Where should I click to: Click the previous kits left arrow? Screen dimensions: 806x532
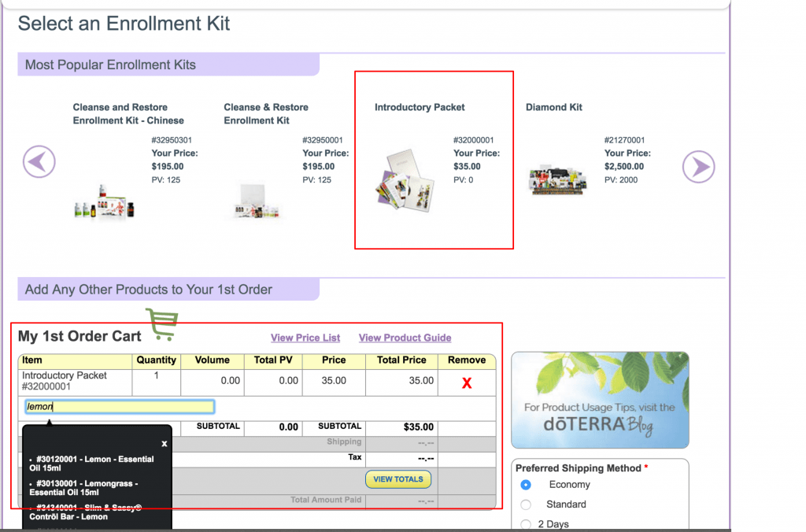(39, 162)
